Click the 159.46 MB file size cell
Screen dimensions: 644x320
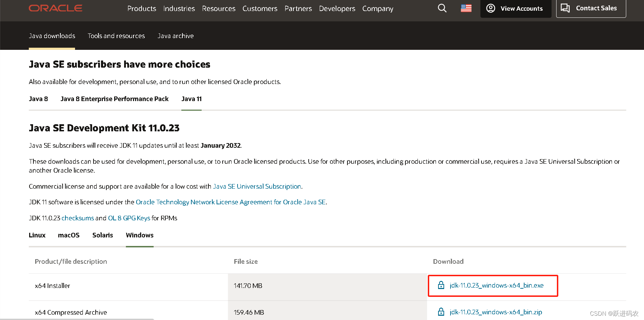coord(328,310)
